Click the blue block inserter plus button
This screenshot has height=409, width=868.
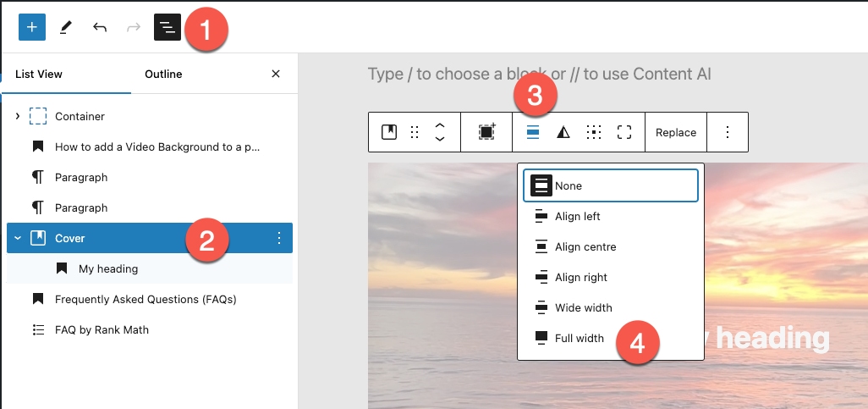(x=31, y=27)
